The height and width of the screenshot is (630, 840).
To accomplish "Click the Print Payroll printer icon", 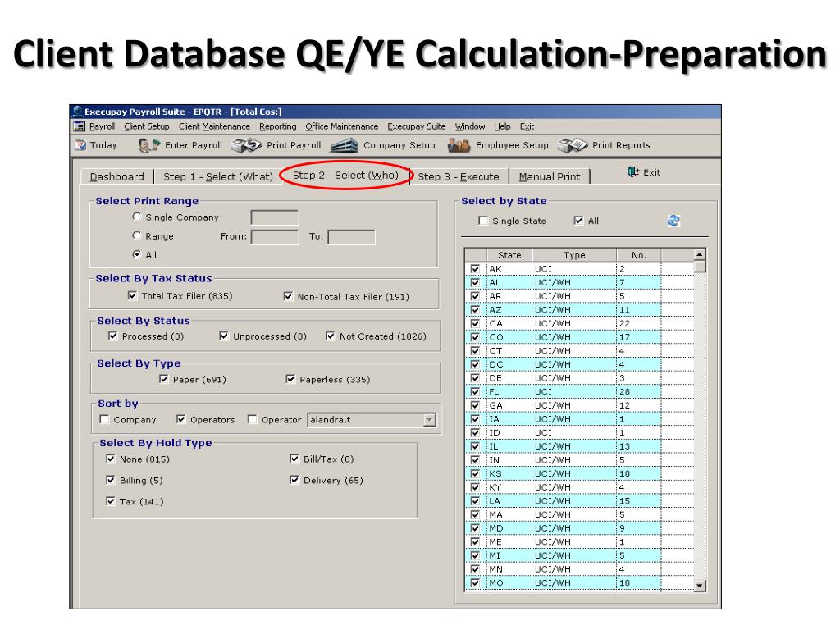I will tap(246, 145).
